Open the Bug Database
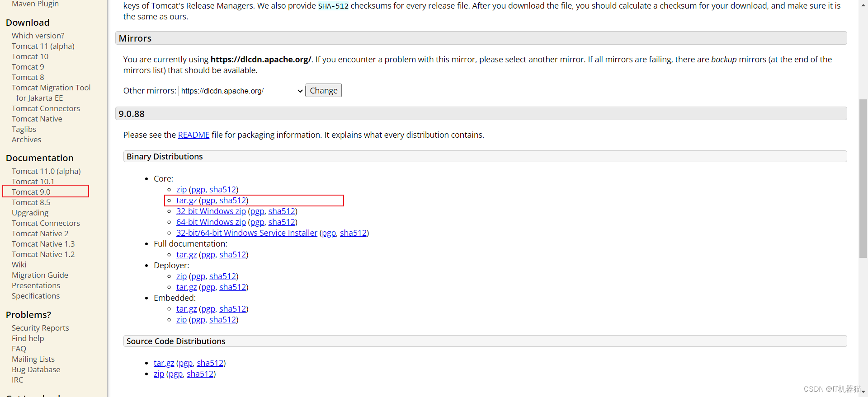The width and height of the screenshot is (868, 397). click(x=36, y=369)
